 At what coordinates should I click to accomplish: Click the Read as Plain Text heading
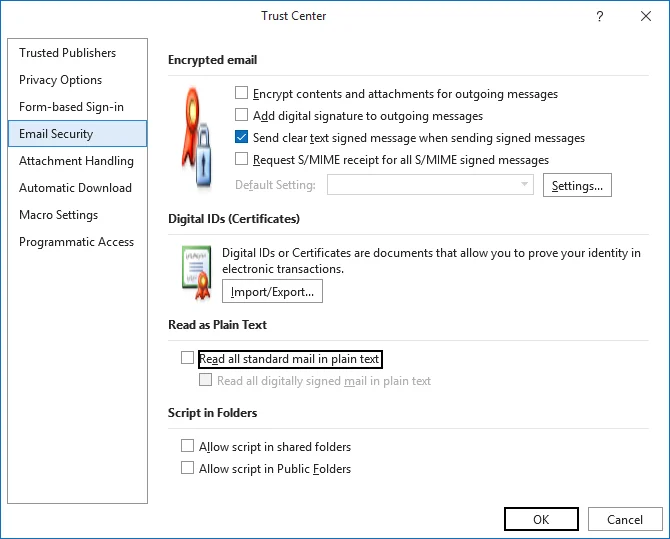point(217,325)
